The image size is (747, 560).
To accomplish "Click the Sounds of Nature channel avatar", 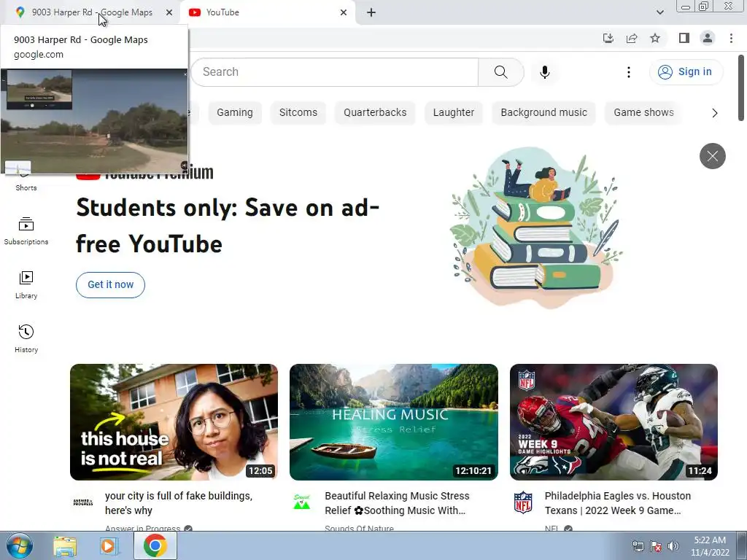I will coord(301,502).
